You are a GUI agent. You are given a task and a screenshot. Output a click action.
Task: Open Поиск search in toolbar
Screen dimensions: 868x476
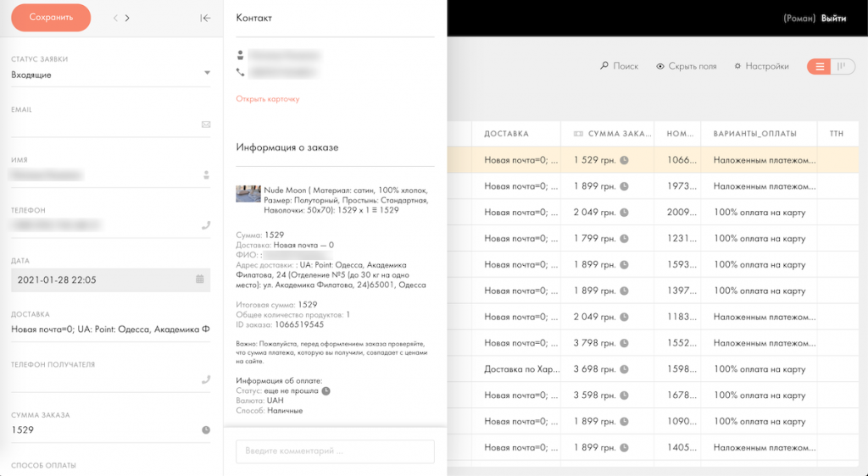coord(619,66)
